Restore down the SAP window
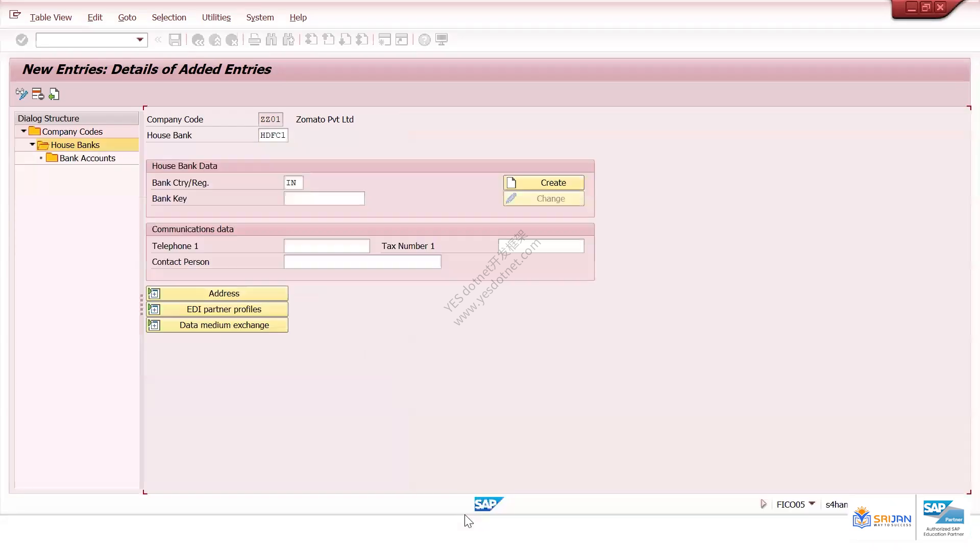980x551 pixels. 925,7
